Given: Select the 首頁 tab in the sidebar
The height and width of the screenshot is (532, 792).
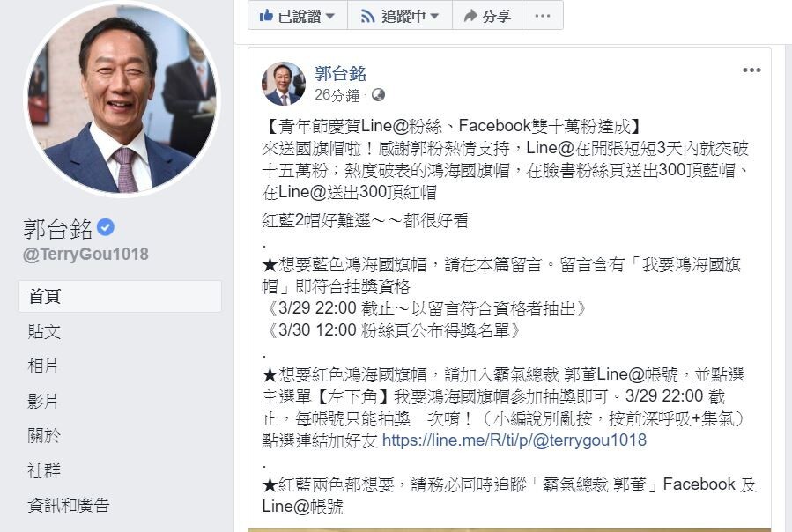Looking at the screenshot, I should [x=120, y=297].
